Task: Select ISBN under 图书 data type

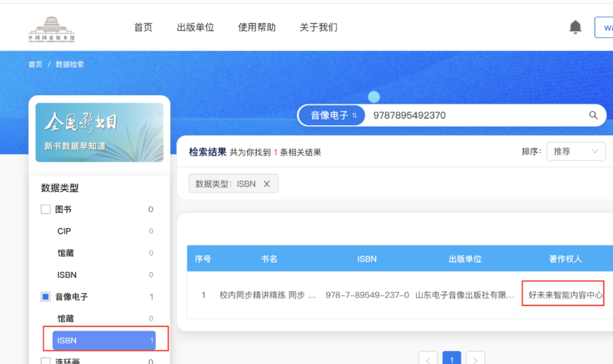Action: click(67, 275)
